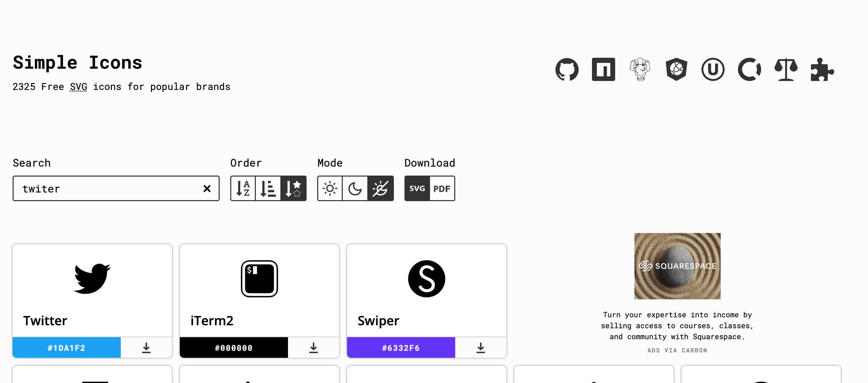Click the Swiper brand color swatch
Image resolution: width=868 pixels, height=383 pixels.
pos(401,347)
